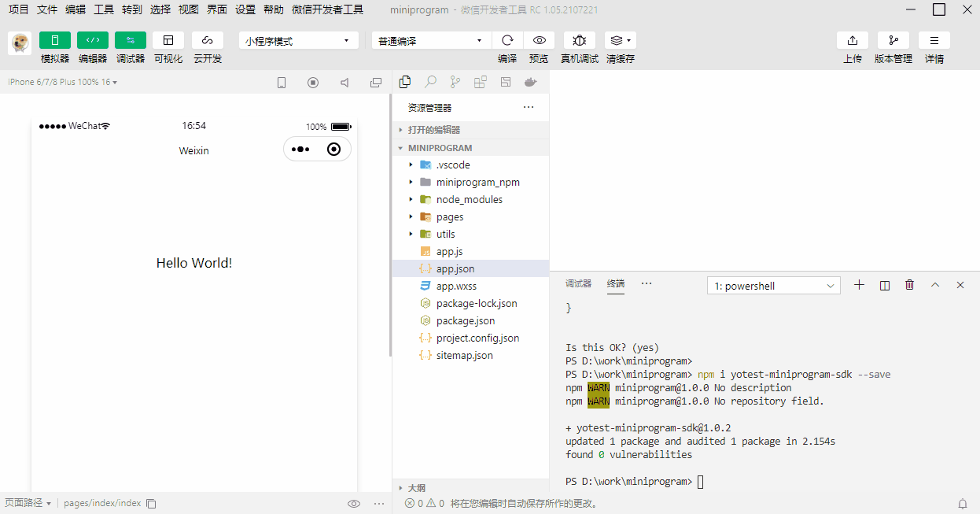Click the detach simulator window icon
980x514 pixels.
376,83
